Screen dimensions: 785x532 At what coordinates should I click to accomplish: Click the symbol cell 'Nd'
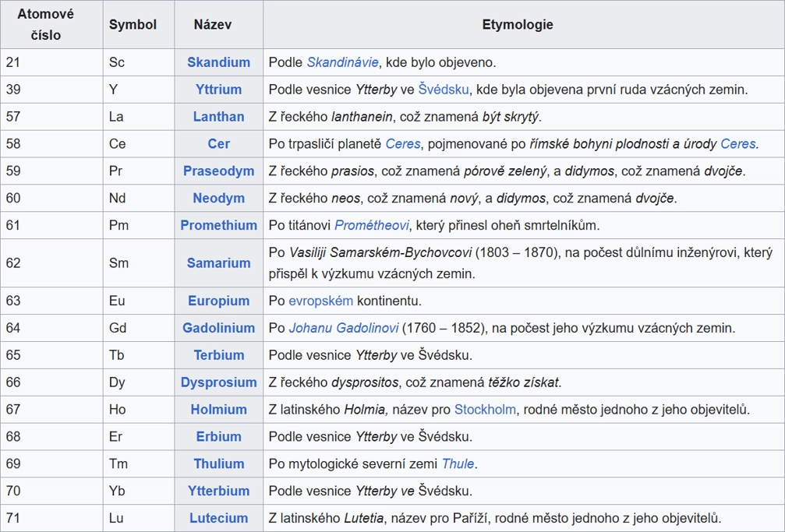coord(139,198)
